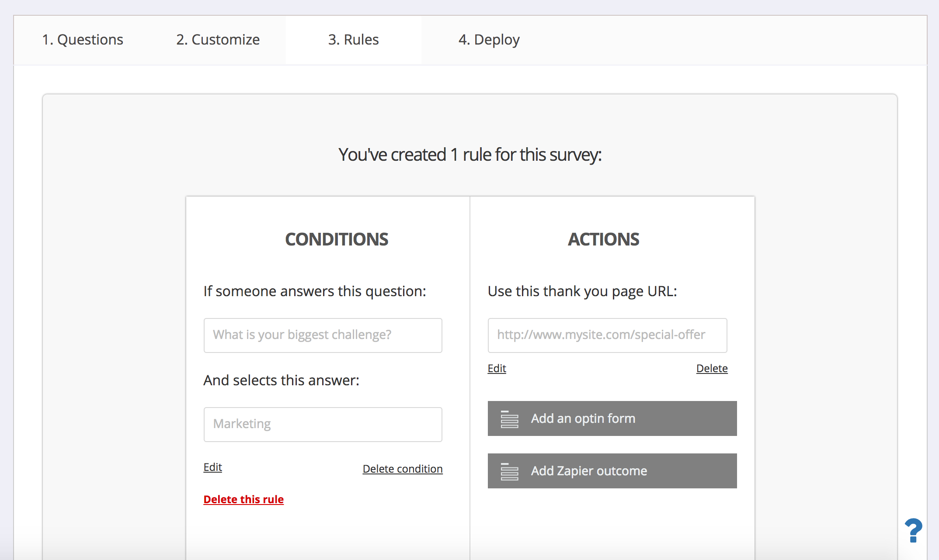The image size is (939, 560).
Task: Select the 3. Rules tab
Action: click(x=353, y=40)
